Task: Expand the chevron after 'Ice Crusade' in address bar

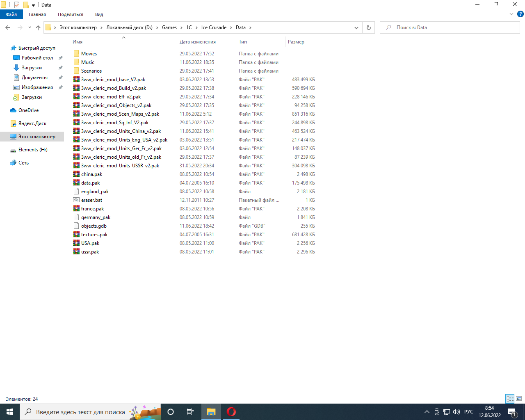Action: click(x=231, y=27)
